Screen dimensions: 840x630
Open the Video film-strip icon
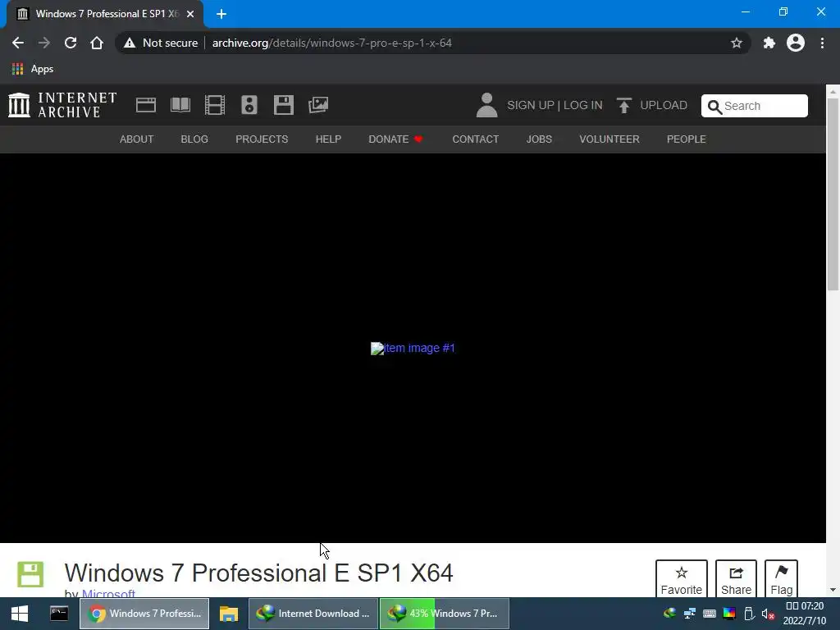click(x=215, y=105)
